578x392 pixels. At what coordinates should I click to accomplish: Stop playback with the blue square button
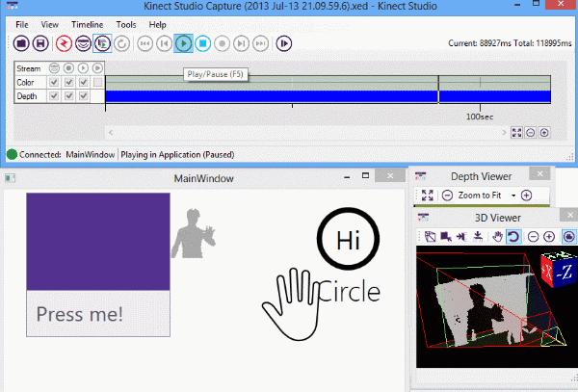pyautogui.click(x=202, y=43)
